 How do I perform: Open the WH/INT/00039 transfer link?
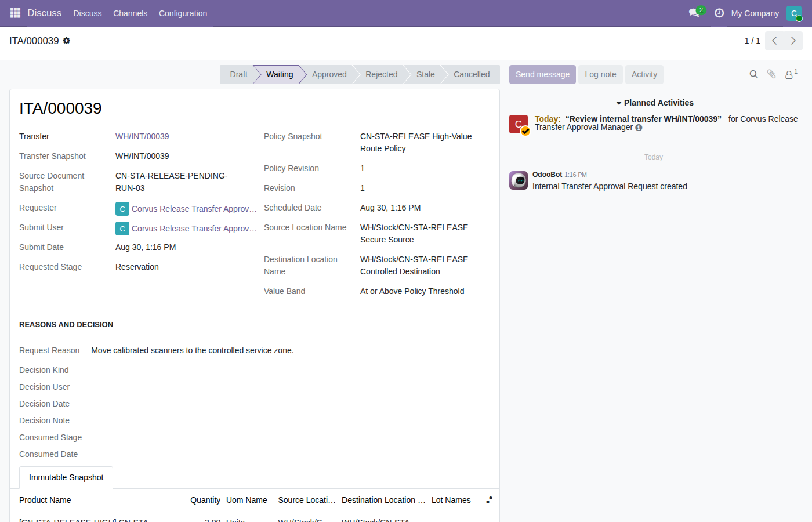(142, 136)
